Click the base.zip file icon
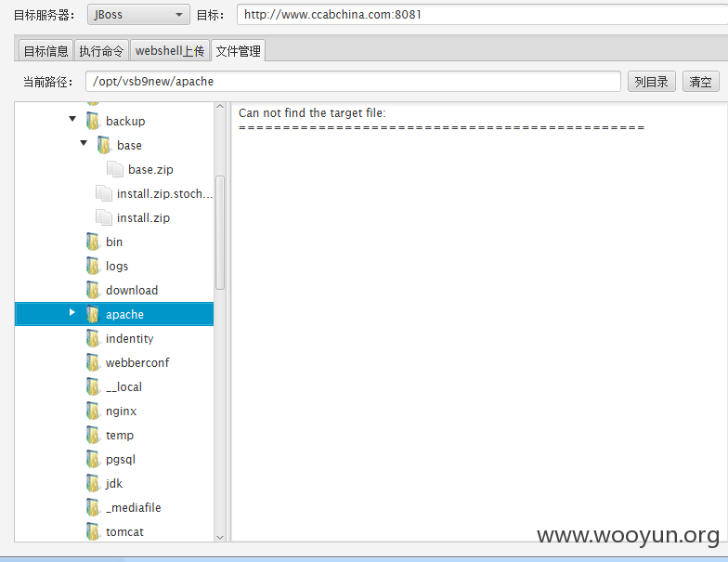This screenshot has width=728, height=562. (115, 169)
